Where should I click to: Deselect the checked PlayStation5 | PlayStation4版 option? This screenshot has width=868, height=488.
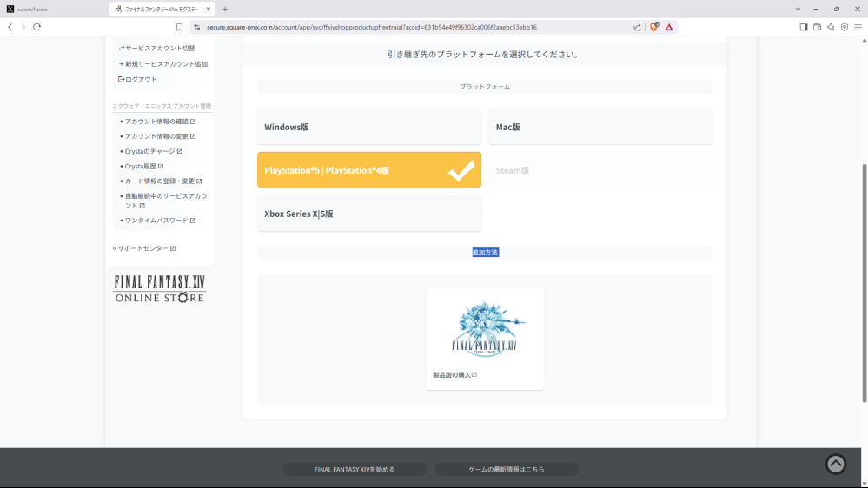pyautogui.click(x=368, y=170)
